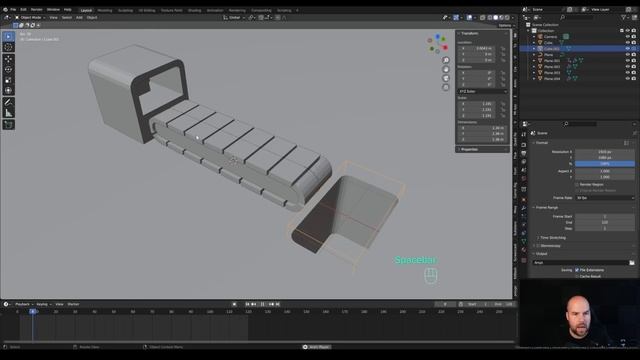This screenshot has height=360, width=640.
Task: Select the Rotate tool
Action: coord(9,69)
